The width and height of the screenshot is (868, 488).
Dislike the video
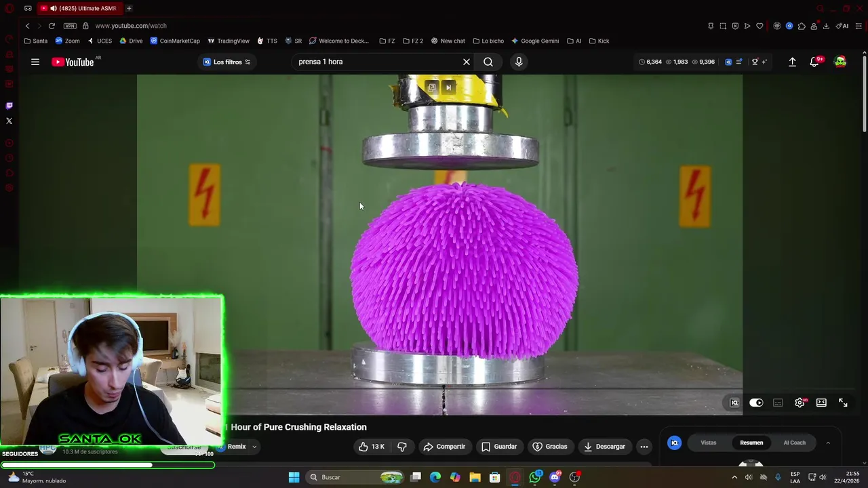click(402, 447)
